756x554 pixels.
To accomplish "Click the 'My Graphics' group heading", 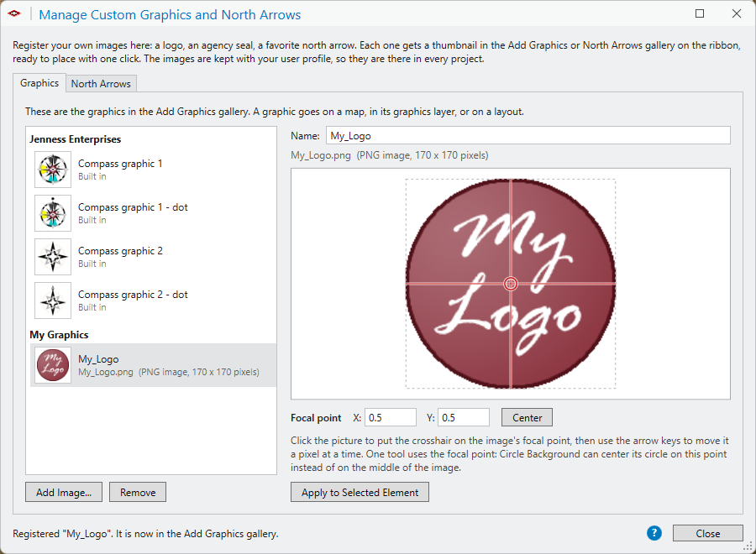I will coord(60,335).
